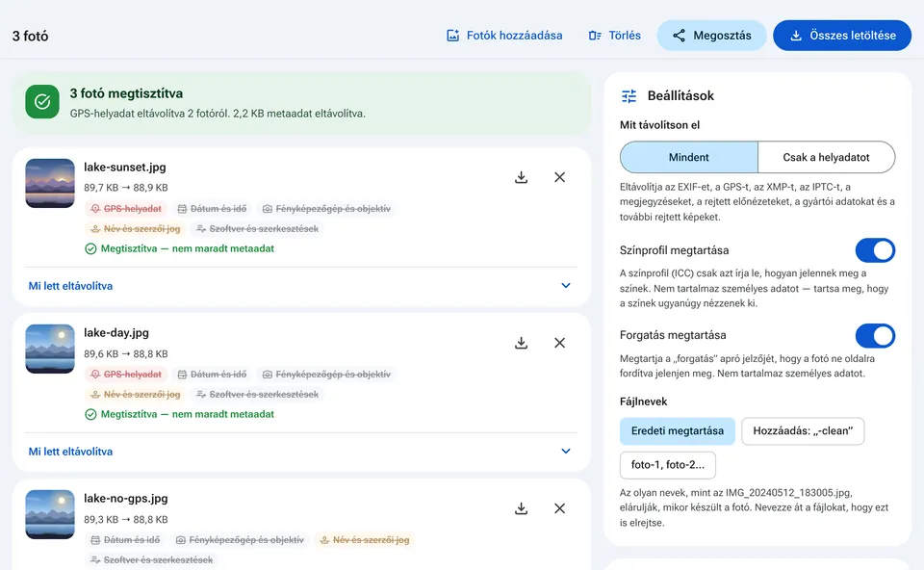Click the green checkmark success icon
Viewport: 924px width, 570px height.
(42, 101)
